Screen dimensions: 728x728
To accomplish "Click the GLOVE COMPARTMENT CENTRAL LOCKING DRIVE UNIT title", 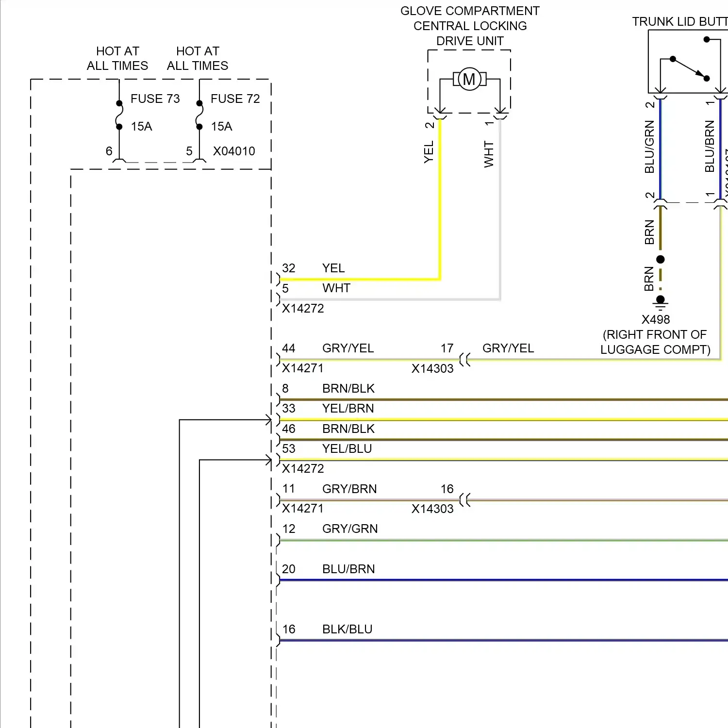I will [x=470, y=26].
